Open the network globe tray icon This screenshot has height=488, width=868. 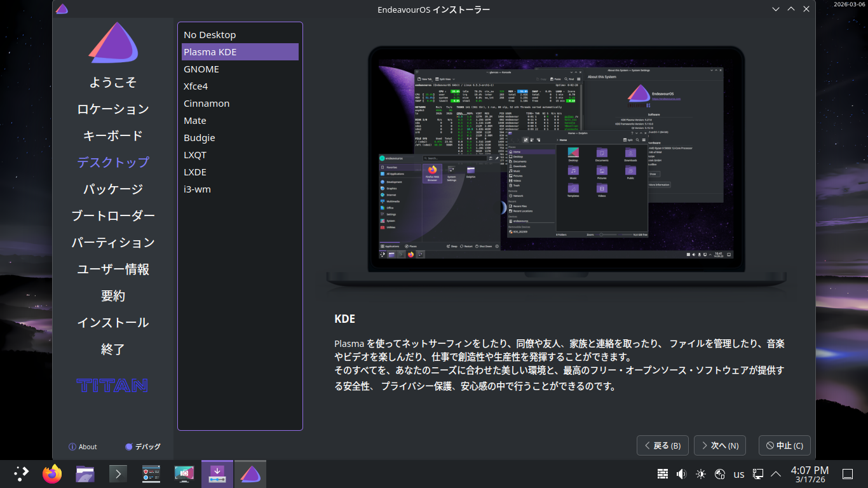(x=720, y=474)
